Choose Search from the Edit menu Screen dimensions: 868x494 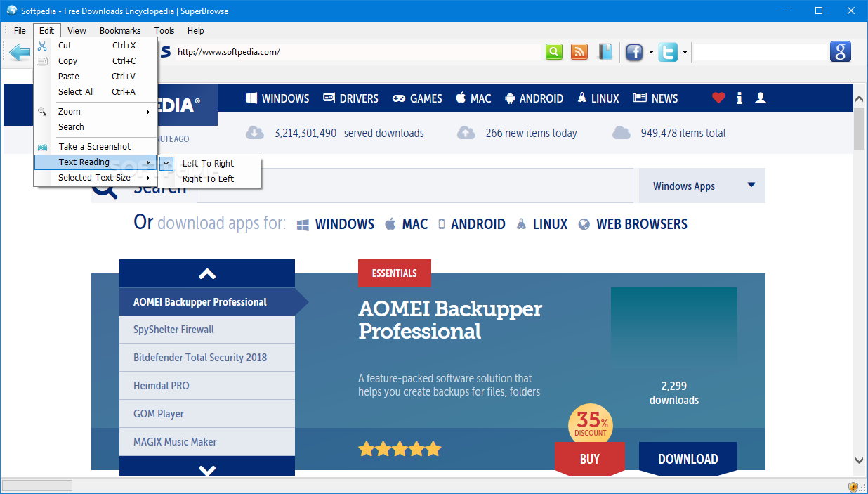(96, 127)
